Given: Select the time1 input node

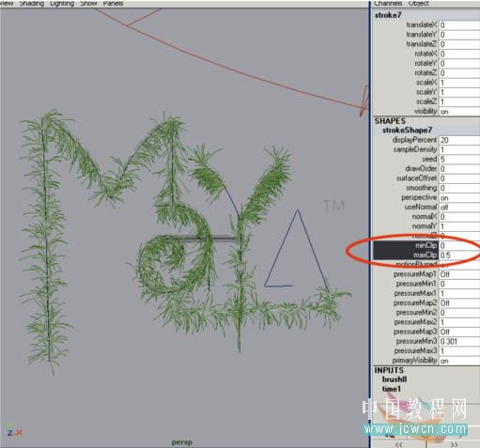Looking at the screenshot, I should click(x=391, y=389).
